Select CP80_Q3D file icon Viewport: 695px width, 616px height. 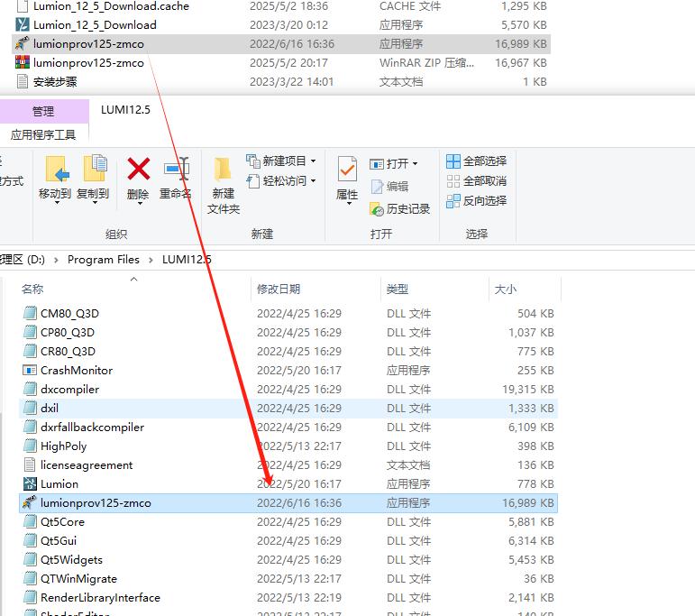coord(30,332)
